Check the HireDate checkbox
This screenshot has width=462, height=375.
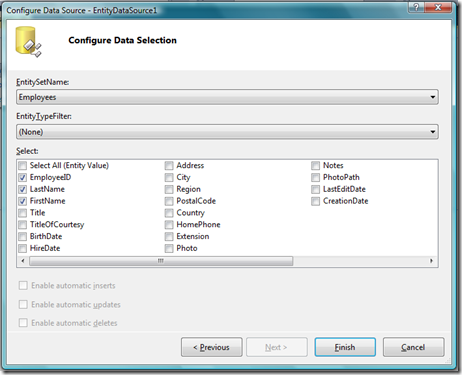point(23,248)
